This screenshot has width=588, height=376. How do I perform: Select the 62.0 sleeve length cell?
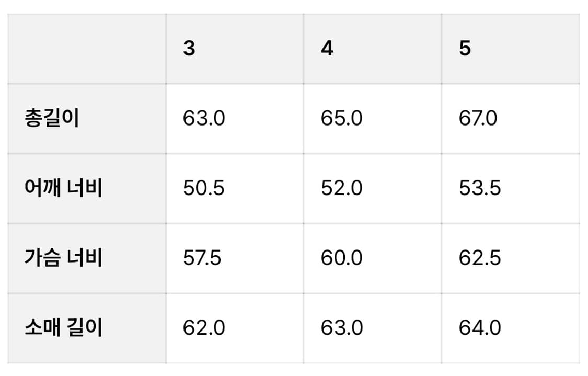204,328
